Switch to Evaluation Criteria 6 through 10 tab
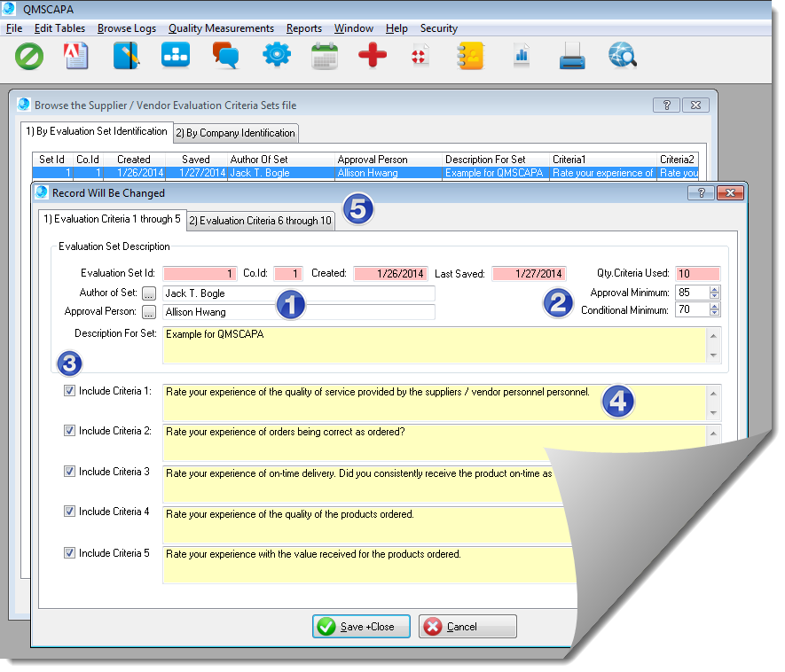Image resolution: width=785 pixels, height=672 pixels. 260,221
